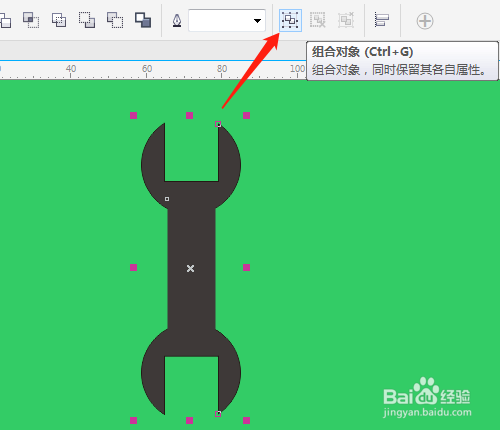This screenshot has width=500, height=430.
Task: Click the middle-right selection handle of the wrench
Action: pyautogui.click(x=247, y=267)
